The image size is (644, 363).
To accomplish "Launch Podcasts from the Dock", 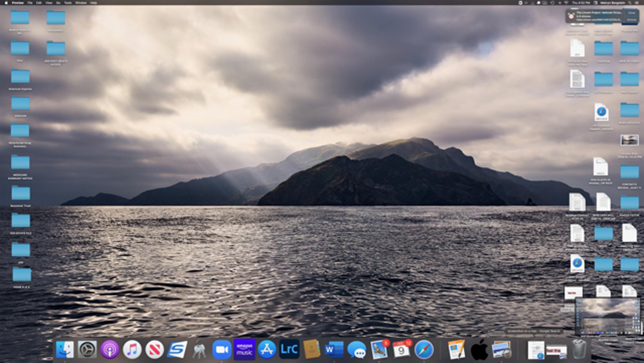I will [x=110, y=349].
